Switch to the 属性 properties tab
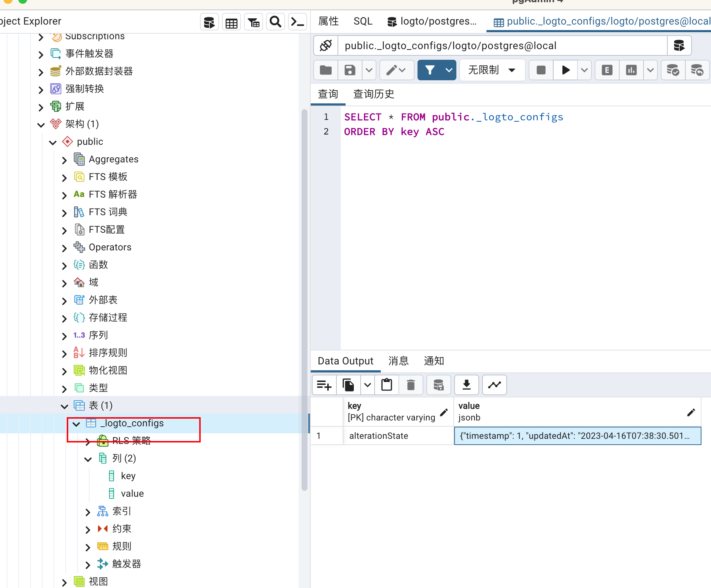Screen dimensions: 711x588 328,21
